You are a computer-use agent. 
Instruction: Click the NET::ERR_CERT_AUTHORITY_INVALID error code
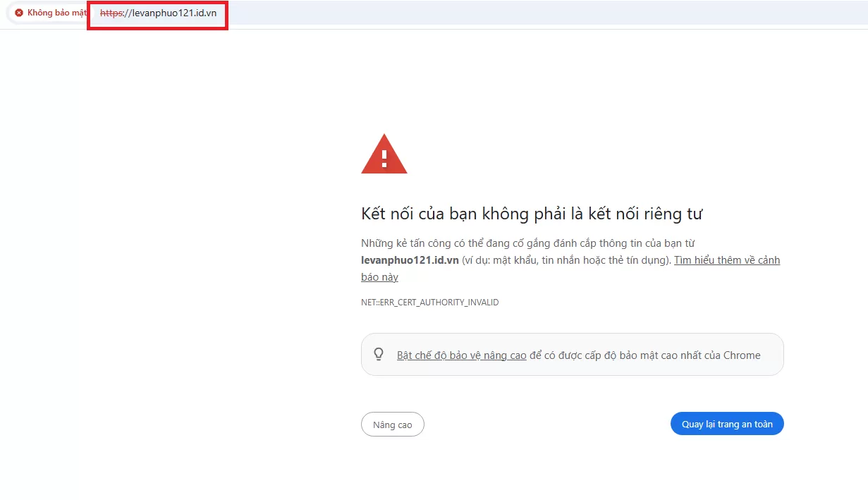(x=429, y=303)
